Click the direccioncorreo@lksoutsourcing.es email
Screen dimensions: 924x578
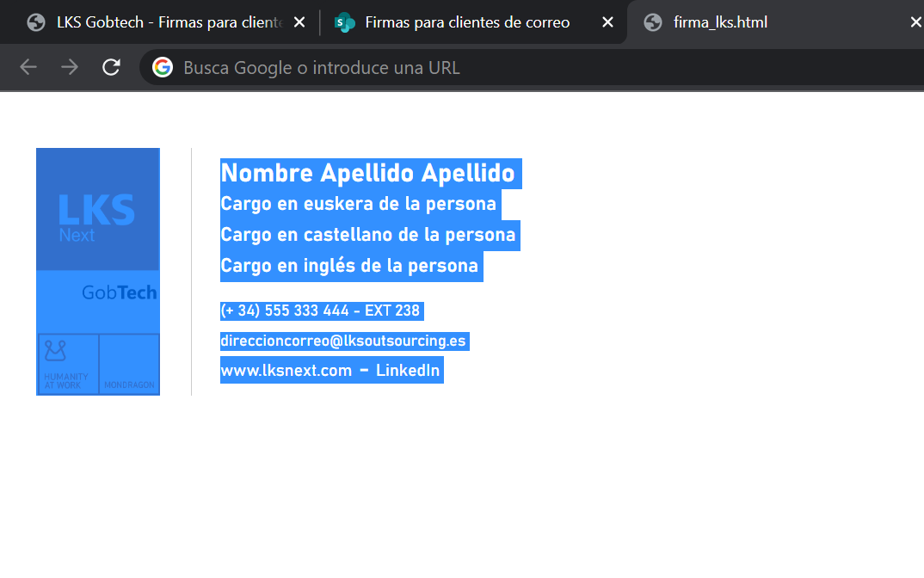pyautogui.click(x=343, y=341)
